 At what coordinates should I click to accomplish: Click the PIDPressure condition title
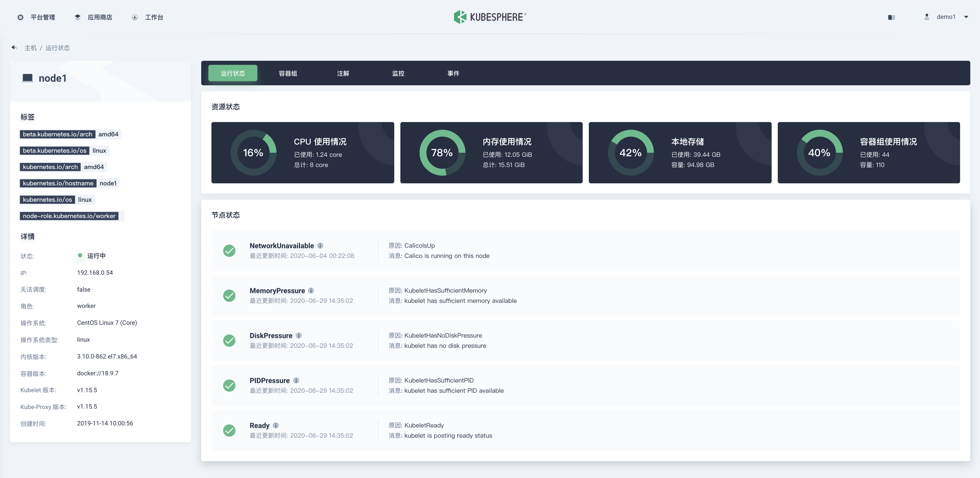(270, 380)
